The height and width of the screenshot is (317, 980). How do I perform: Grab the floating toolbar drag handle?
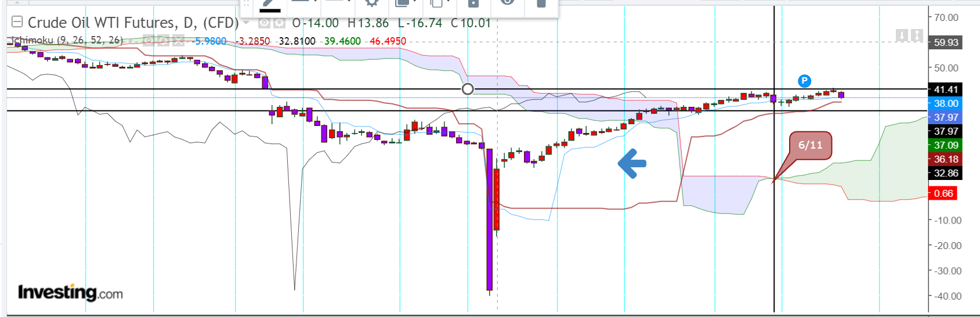click(x=247, y=3)
